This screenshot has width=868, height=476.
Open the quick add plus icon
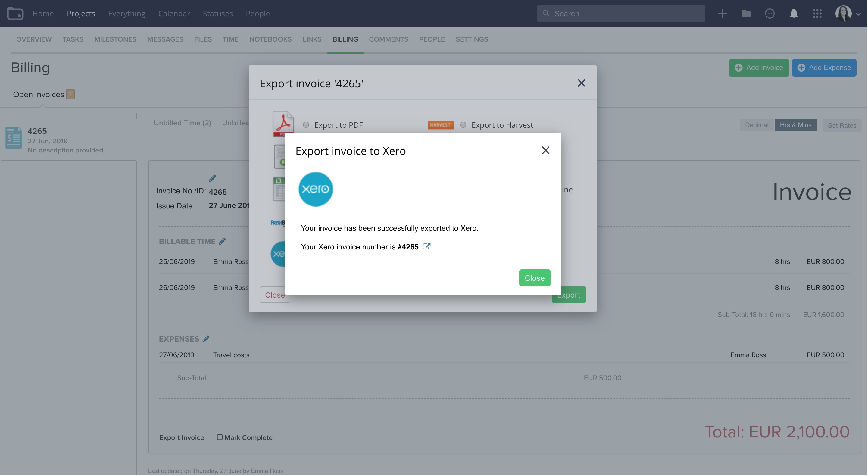coord(722,14)
